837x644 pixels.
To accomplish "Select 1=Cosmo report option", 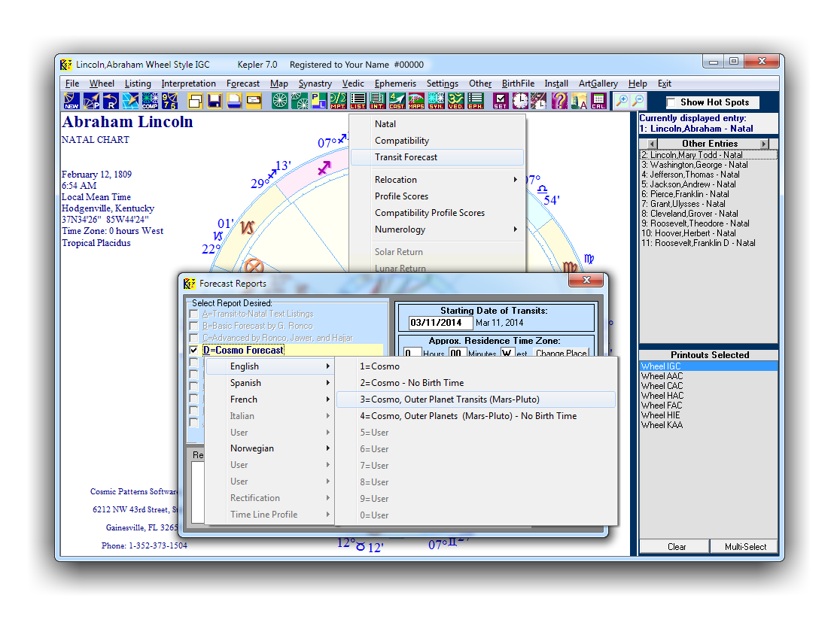I will pos(476,366).
